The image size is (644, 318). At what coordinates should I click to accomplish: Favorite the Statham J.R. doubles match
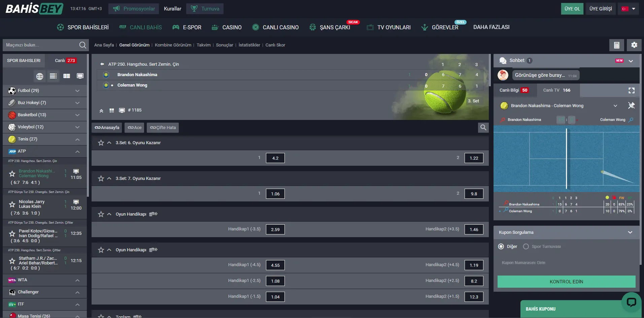[12, 261]
